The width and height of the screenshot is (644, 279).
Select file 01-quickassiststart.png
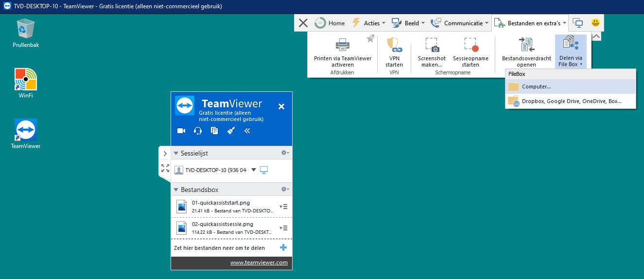(x=231, y=207)
